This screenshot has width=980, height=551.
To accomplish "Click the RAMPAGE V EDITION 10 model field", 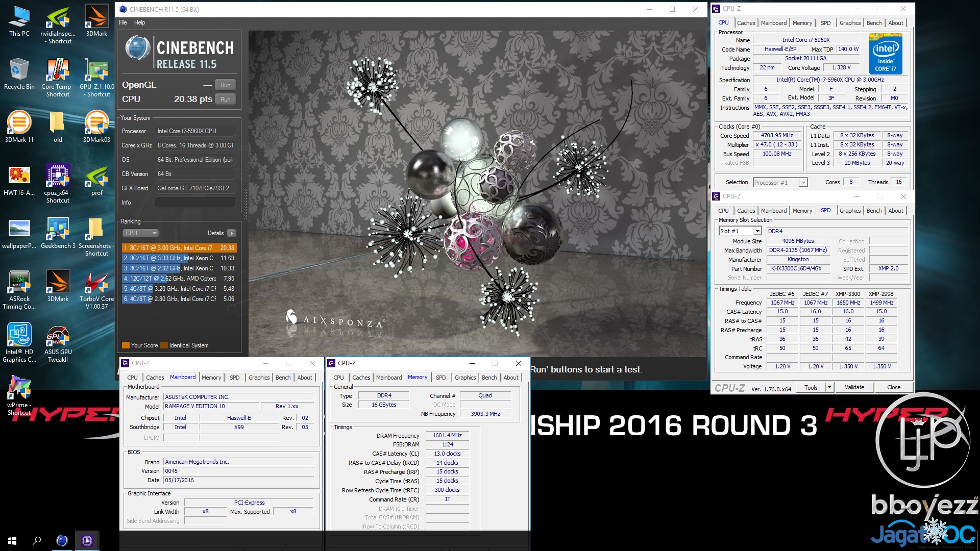I will coord(211,406).
